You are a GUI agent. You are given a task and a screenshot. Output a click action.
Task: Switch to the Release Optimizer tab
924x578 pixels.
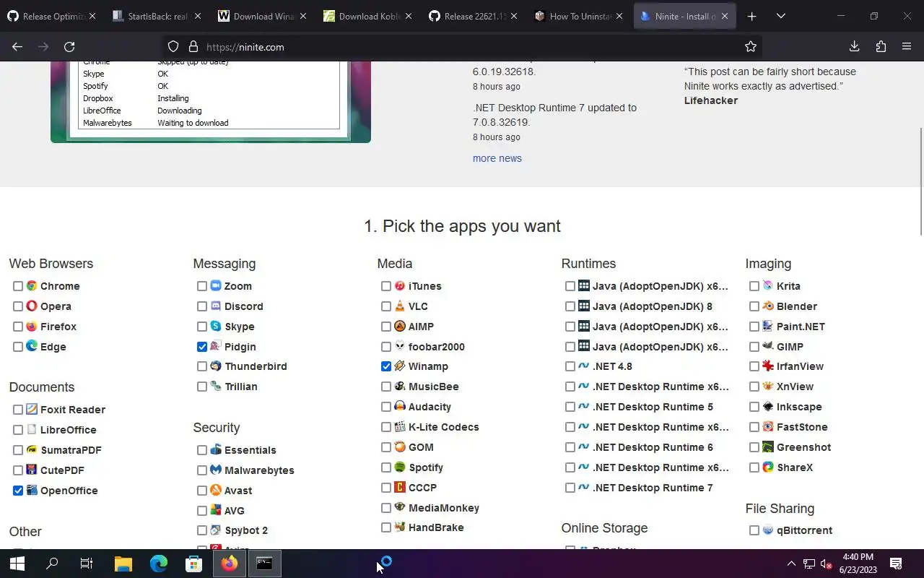pos(52,16)
